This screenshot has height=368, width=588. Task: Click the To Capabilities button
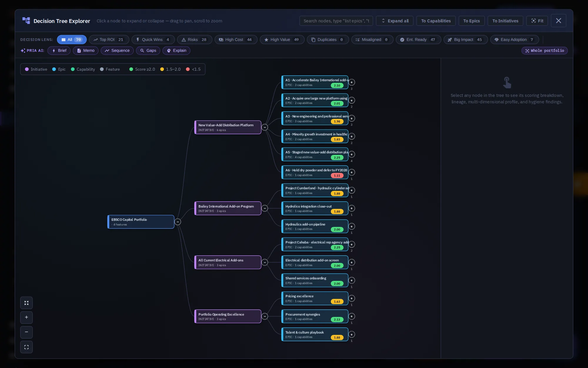coord(436,21)
